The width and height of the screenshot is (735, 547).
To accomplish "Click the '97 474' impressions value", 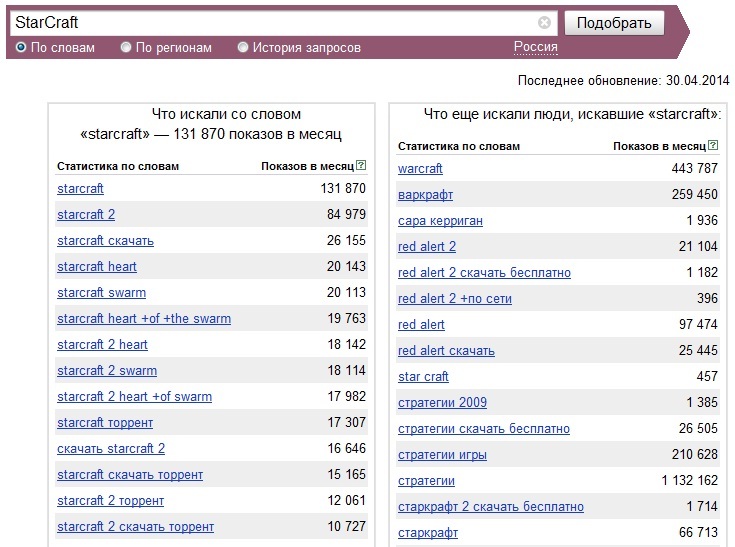I will point(698,324).
